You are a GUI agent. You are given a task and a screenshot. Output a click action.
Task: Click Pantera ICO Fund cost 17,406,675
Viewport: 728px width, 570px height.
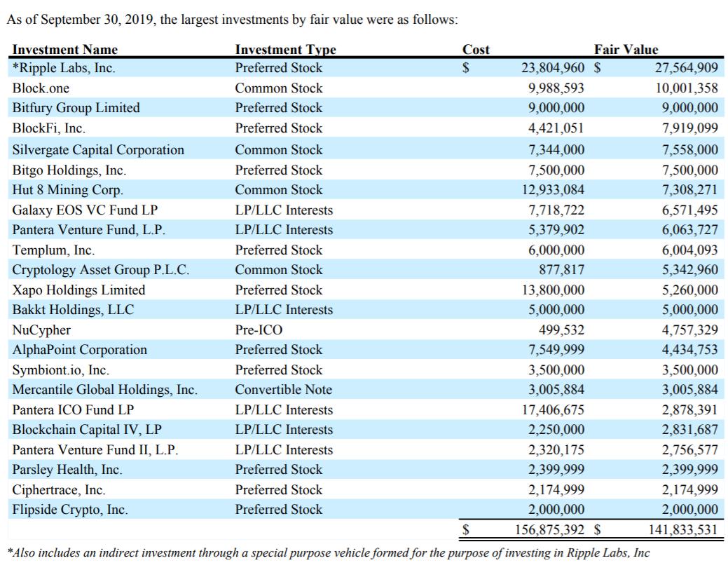click(x=553, y=409)
